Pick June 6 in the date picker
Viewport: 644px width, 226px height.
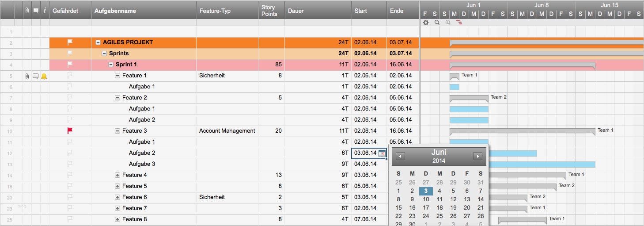467,191
